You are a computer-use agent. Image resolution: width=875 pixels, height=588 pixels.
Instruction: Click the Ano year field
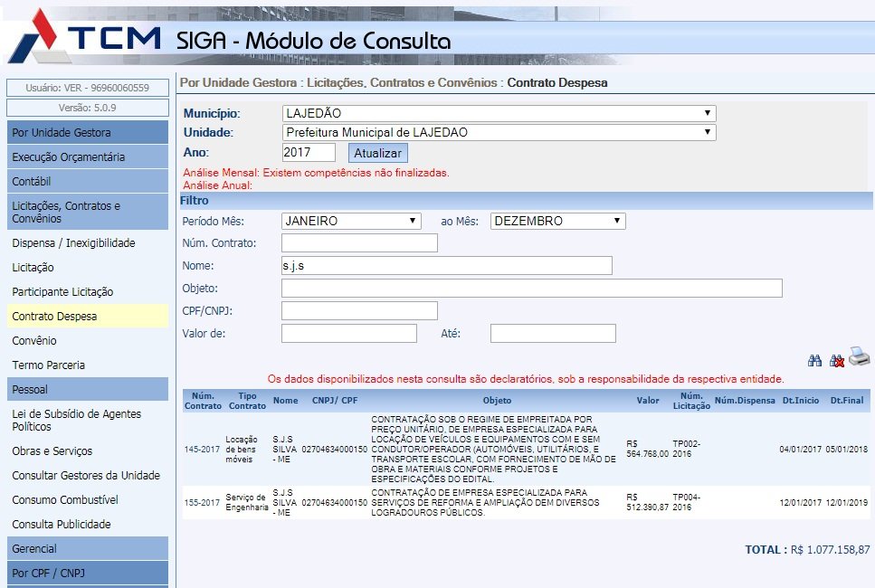[309, 152]
